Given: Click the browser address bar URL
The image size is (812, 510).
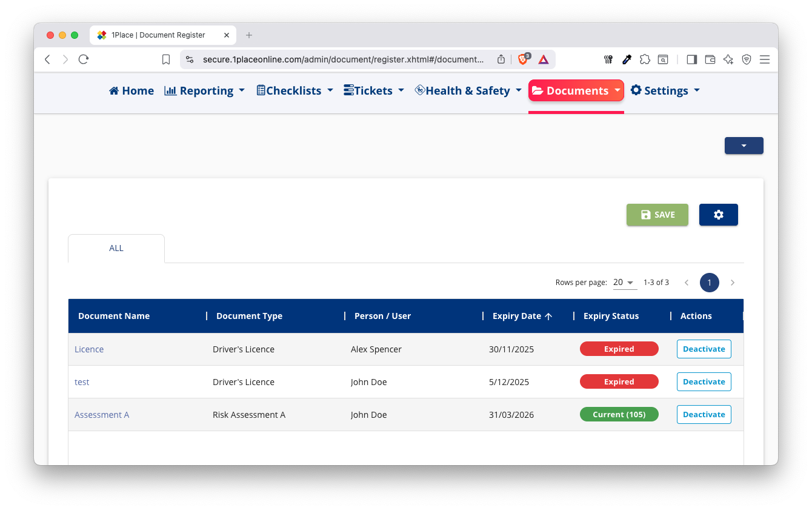Looking at the screenshot, I should (x=343, y=59).
